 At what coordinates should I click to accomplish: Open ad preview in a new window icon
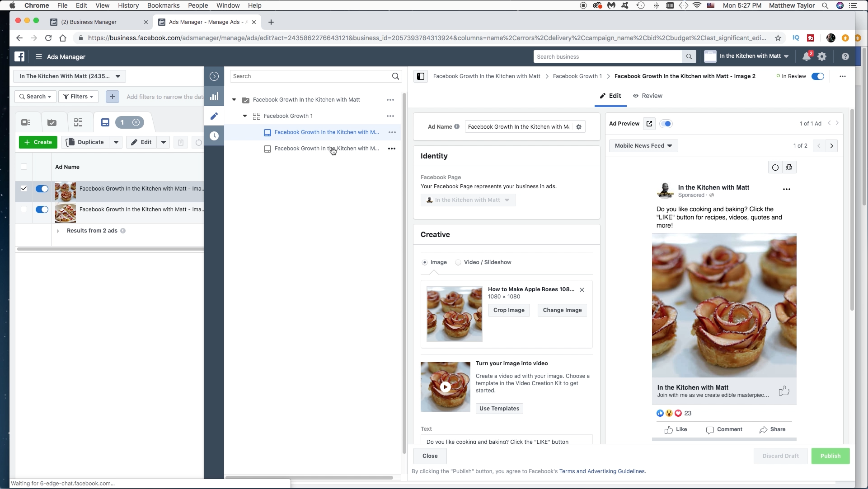(649, 124)
